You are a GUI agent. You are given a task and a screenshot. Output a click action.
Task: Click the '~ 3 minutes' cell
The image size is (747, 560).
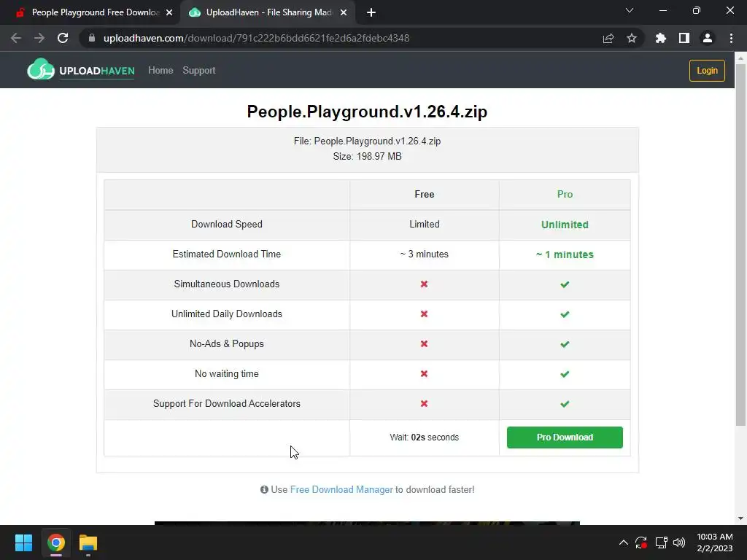click(424, 254)
